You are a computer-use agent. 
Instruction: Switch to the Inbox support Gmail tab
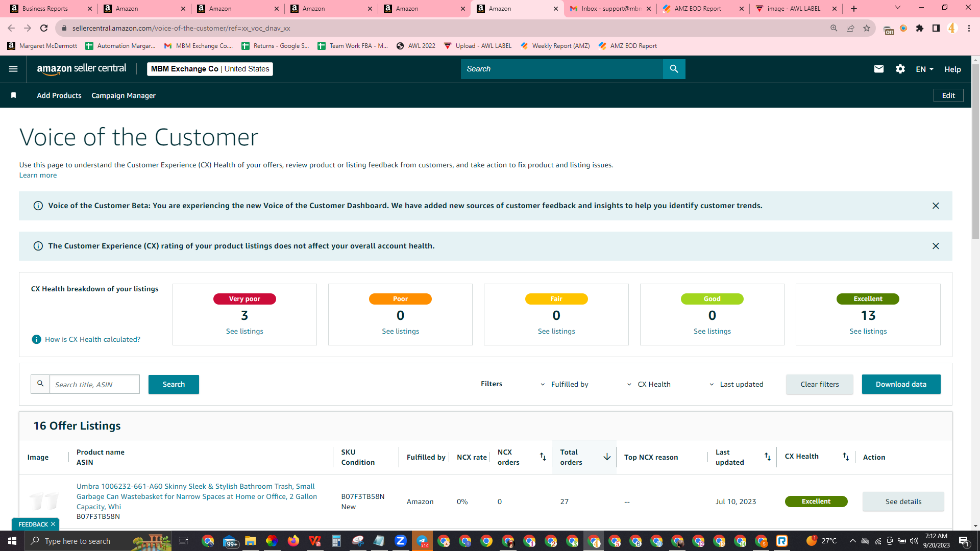pos(610,9)
